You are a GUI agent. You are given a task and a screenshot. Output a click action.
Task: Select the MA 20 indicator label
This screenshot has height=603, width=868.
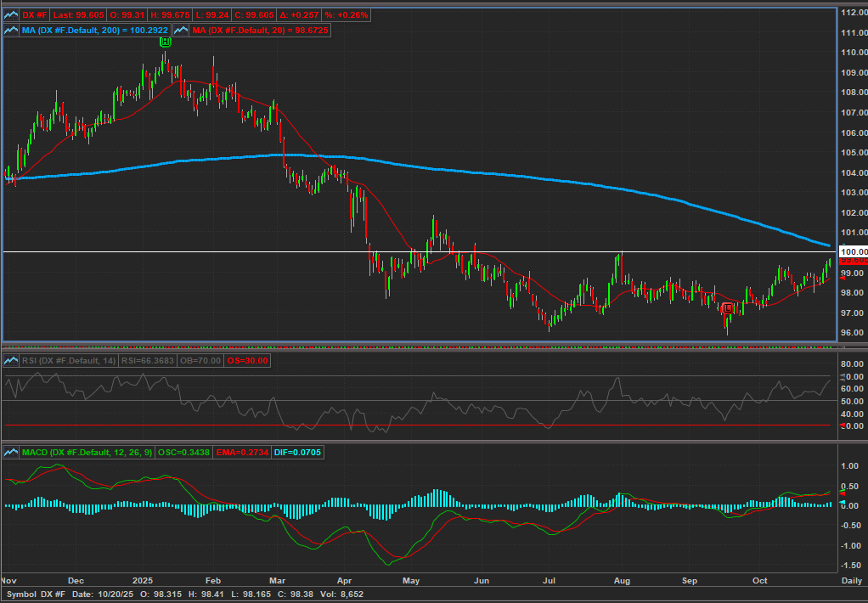click(x=260, y=31)
